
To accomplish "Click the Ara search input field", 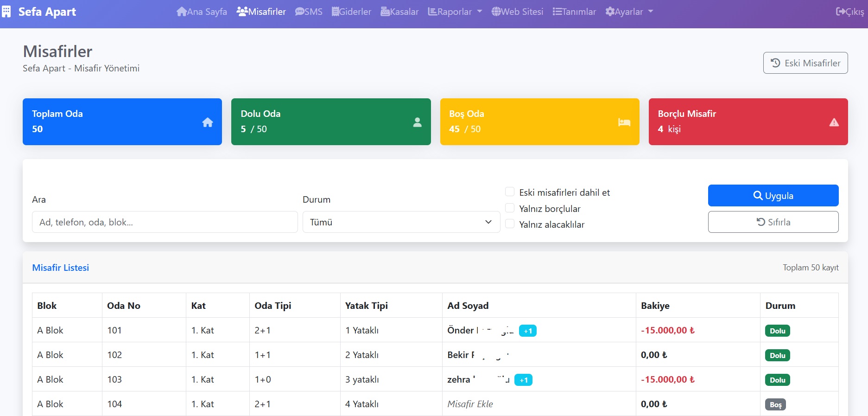I will pyautogui.click(x=165, y=222).
